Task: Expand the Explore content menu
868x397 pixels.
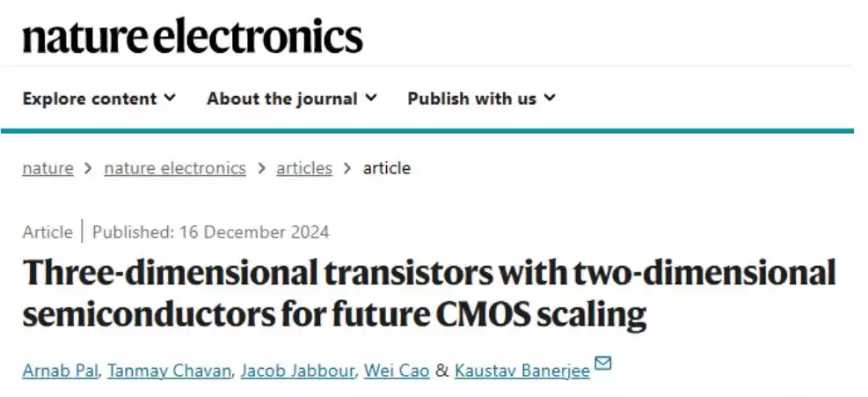Action: tap(98, 99)
